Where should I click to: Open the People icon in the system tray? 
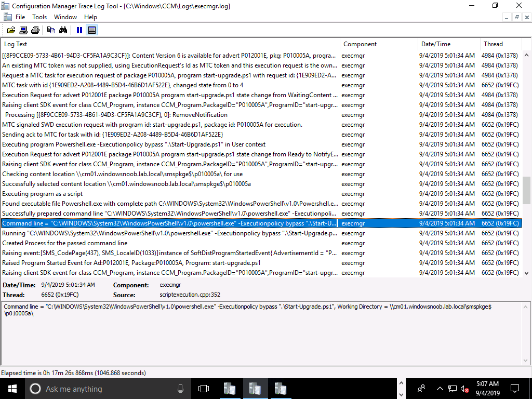[x=421, y=389]
